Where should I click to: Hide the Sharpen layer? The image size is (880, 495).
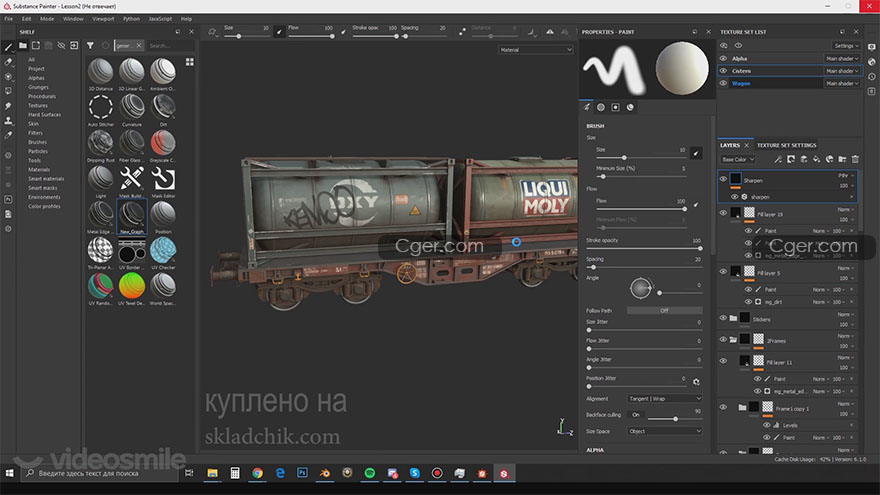click(x=723, y=179)
